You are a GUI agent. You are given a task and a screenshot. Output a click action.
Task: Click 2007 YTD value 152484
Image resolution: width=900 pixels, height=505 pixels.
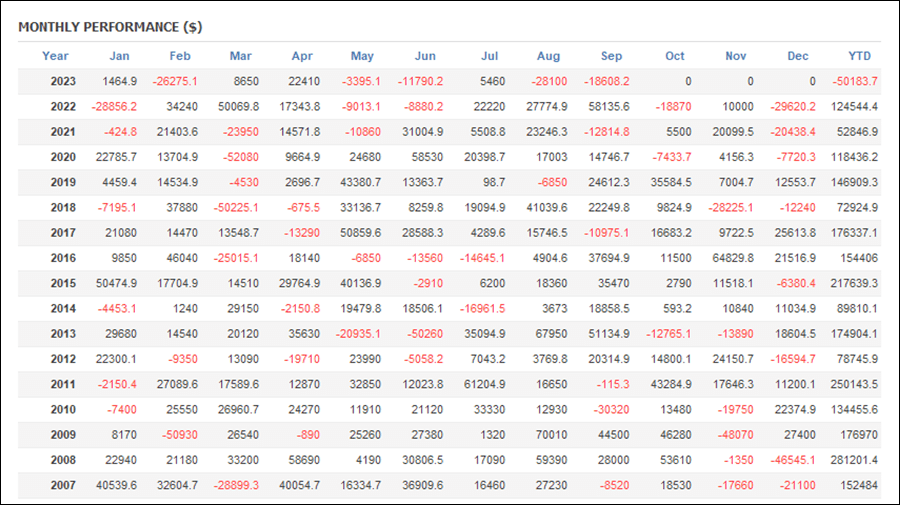[859, 485]
